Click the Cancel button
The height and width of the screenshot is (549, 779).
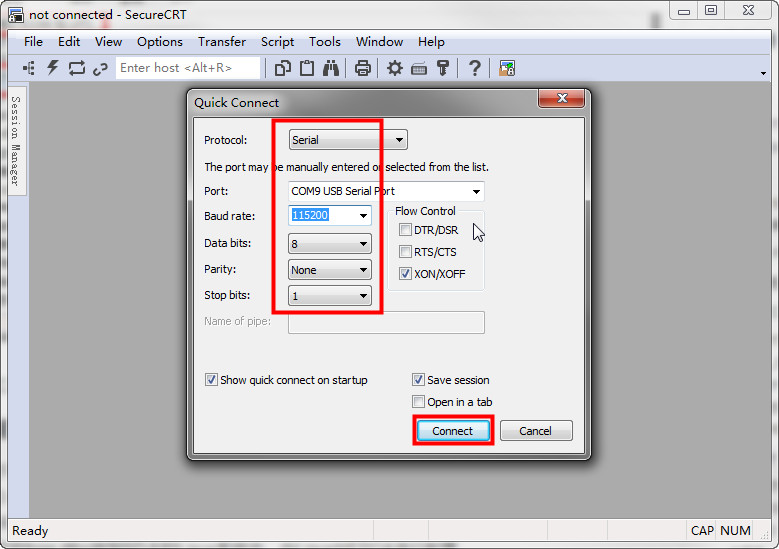tap(536, 431)
